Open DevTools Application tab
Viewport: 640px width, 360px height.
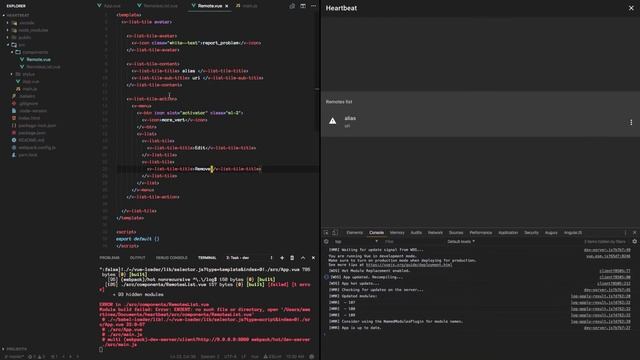[x=508, y=233]
